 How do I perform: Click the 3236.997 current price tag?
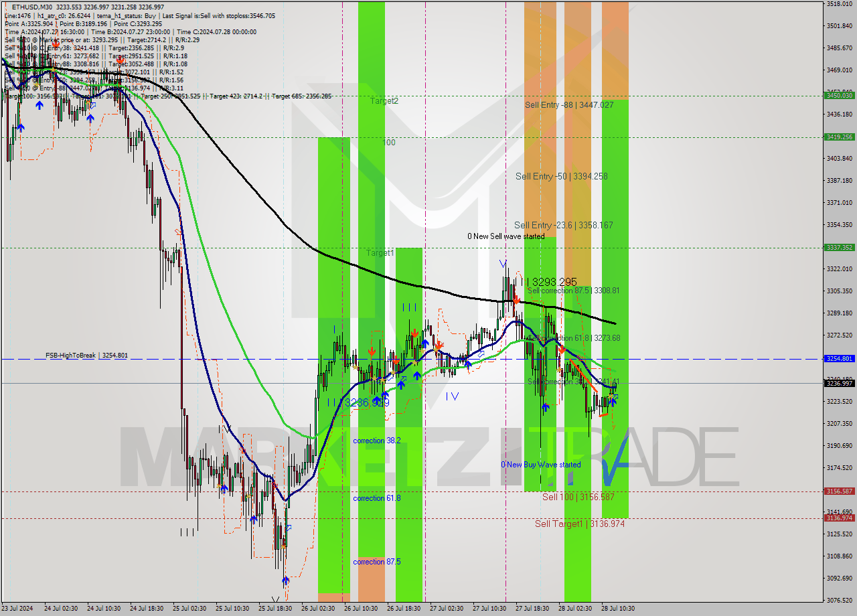[839, 383]
